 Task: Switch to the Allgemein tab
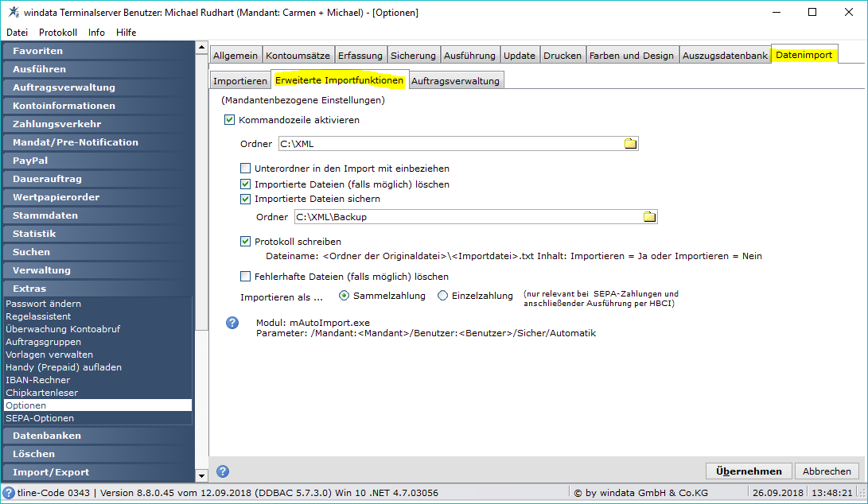pos(235,56)
